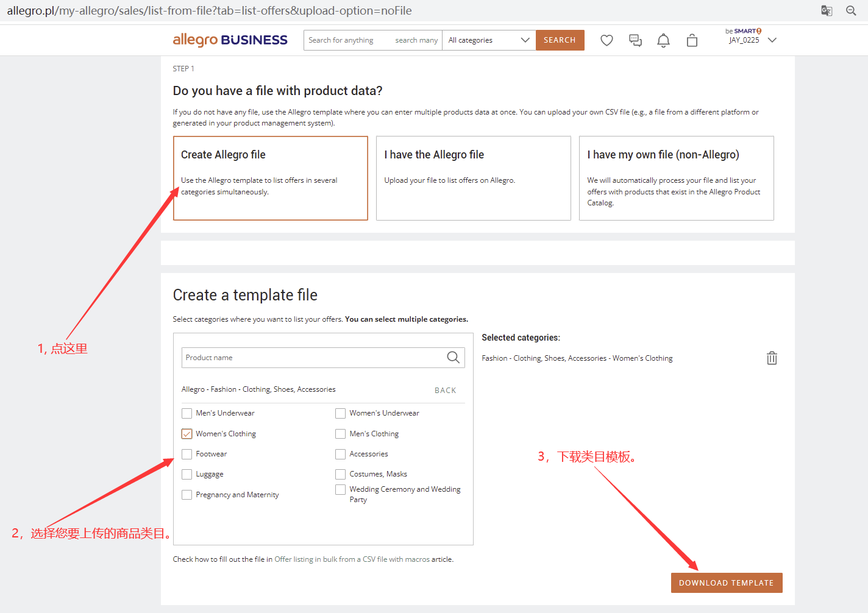This screenshot has height=613, width=868.
Task: Check the Women's Underwear checkbox
Action: [x=340, y=413]
